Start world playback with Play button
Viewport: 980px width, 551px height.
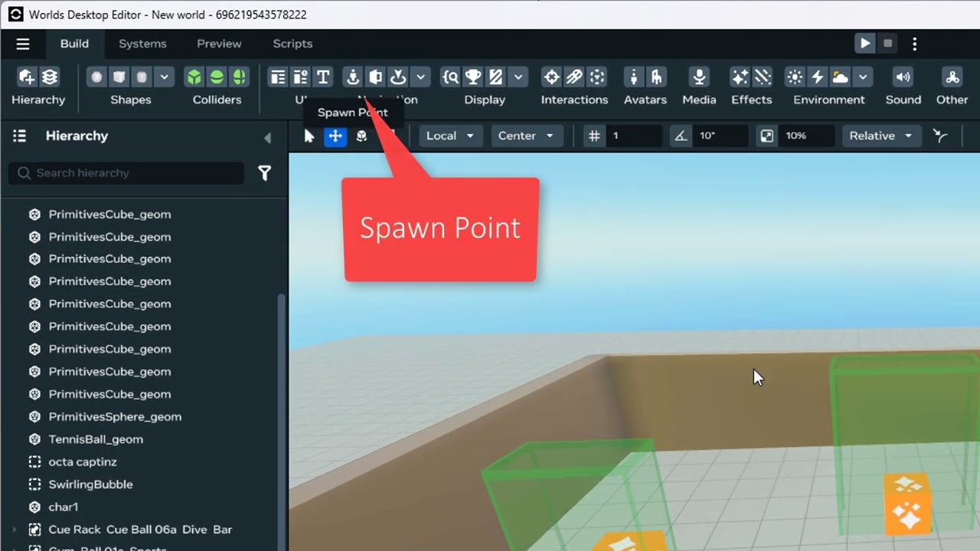865,44
